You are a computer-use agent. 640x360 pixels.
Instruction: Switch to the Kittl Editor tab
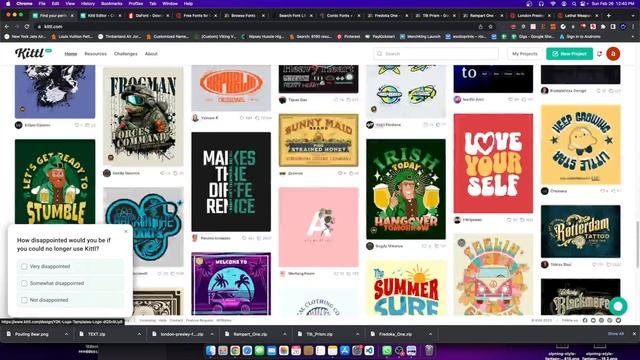(x=100, y=16)
